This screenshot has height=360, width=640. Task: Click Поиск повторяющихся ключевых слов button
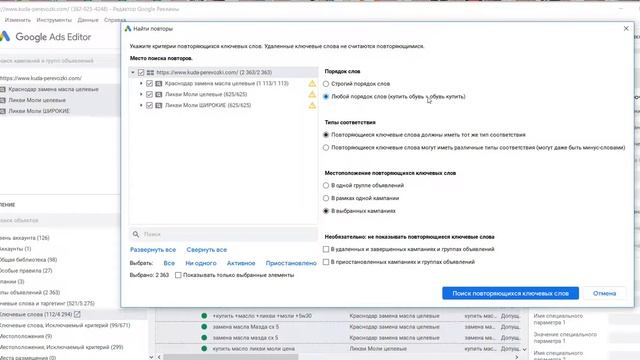click(510, 293)
